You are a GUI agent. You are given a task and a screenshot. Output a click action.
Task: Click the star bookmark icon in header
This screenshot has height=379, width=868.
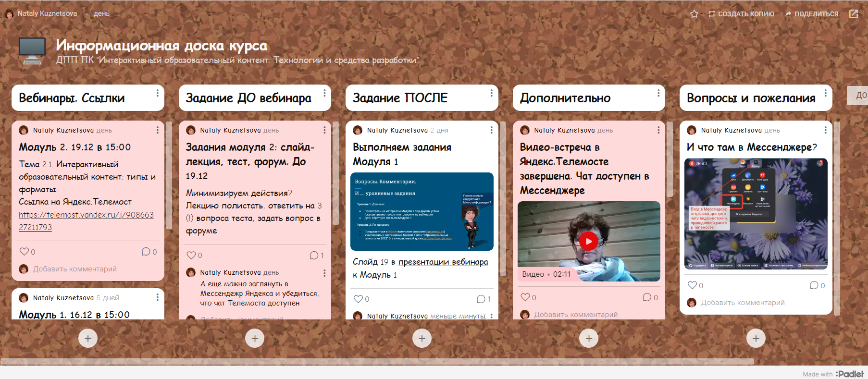694,14
